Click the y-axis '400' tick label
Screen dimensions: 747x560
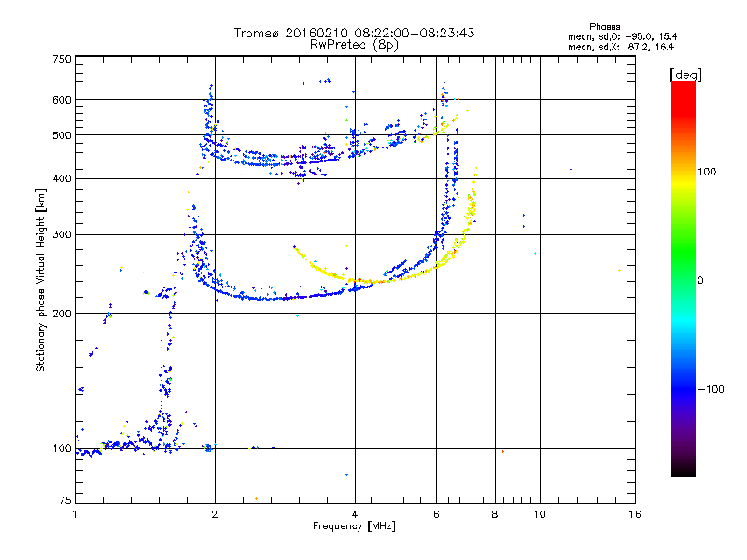[x=63, y=179]
